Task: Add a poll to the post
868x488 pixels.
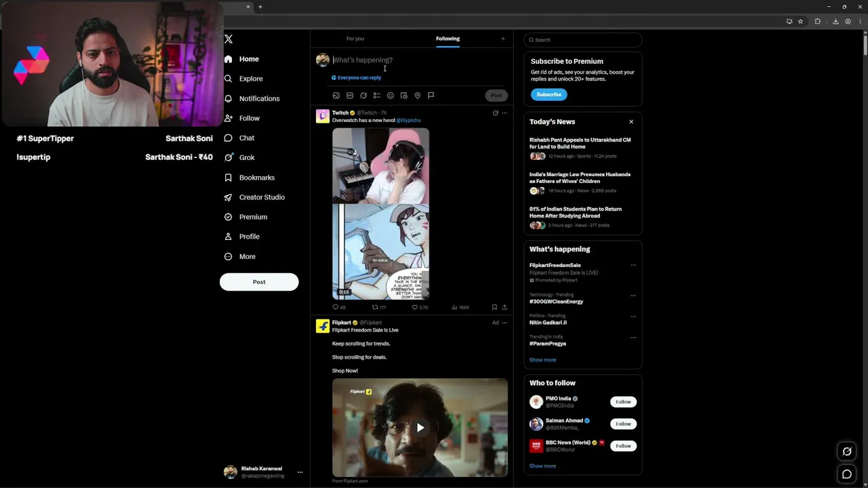Action: 376,96
